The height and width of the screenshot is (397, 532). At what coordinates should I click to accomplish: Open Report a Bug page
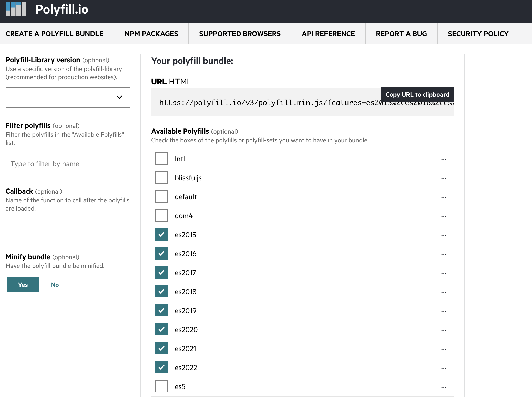tap(401, 34)
